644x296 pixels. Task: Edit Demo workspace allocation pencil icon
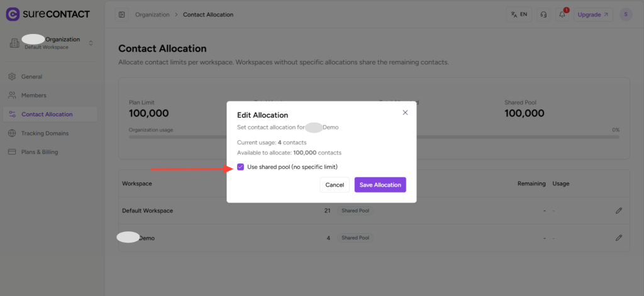point(619,238)
